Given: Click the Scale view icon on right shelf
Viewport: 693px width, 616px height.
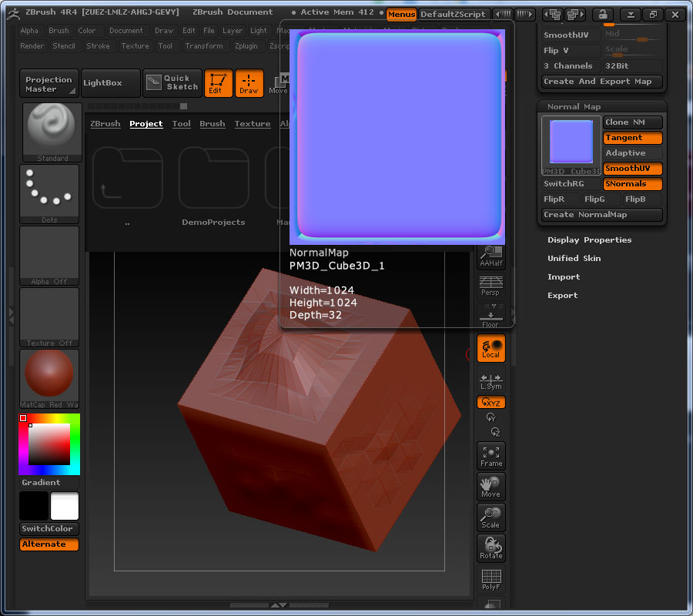Looking at the screenshot, I should click(491, 517).
